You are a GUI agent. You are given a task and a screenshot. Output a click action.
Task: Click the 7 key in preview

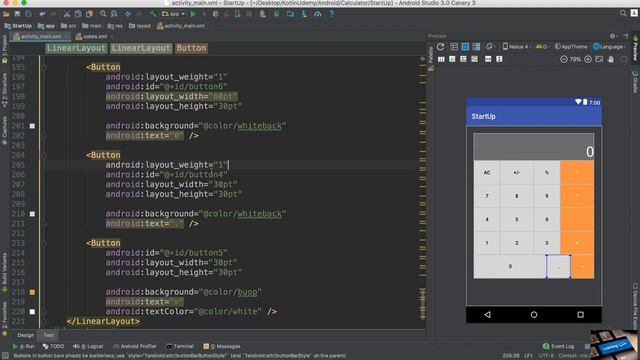pyautogui.click(x=487, y=196)
